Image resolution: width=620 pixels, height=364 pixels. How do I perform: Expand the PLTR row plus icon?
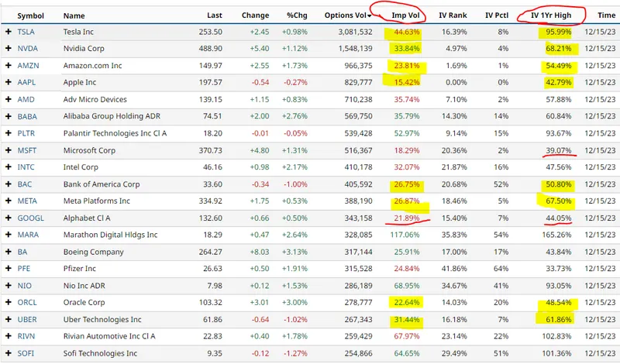point(9,133)
